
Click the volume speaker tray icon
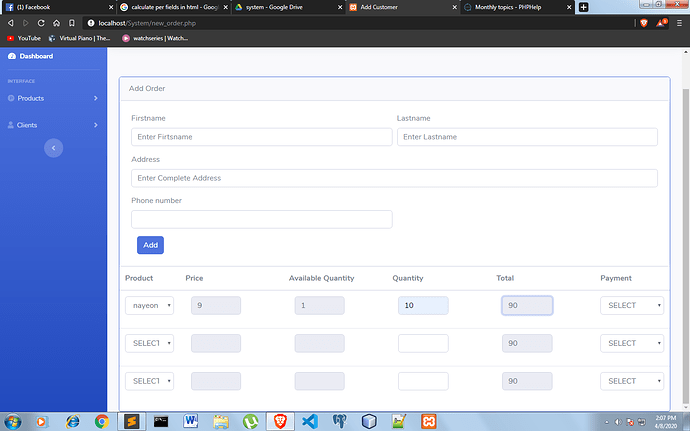[x=618, y=422]
